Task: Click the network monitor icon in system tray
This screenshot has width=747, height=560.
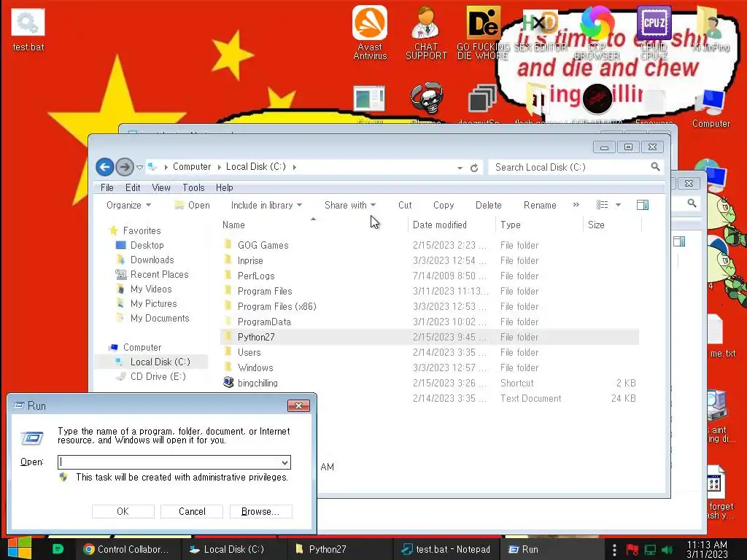Action: (x=650, y=550)
